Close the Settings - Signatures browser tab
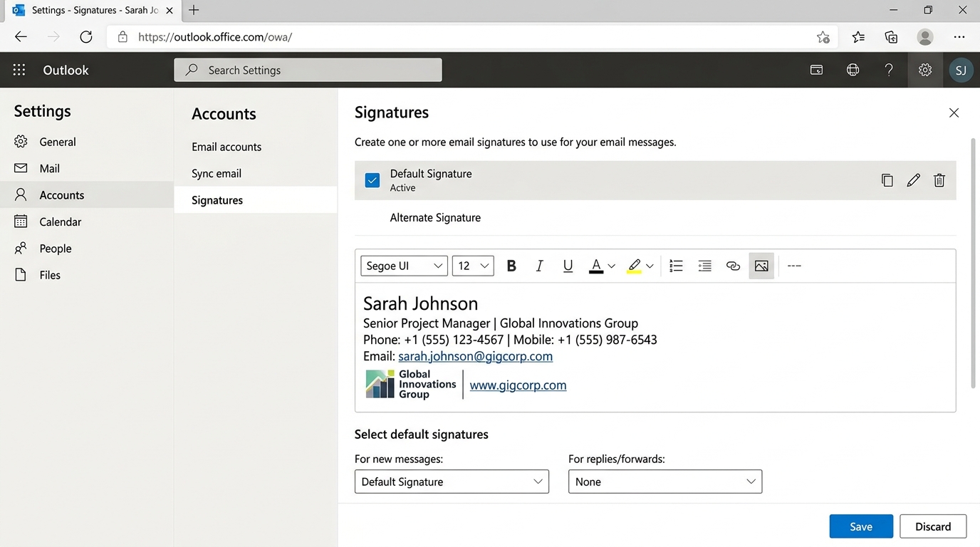Screen dimensions: 980x547 pos(170,10)
